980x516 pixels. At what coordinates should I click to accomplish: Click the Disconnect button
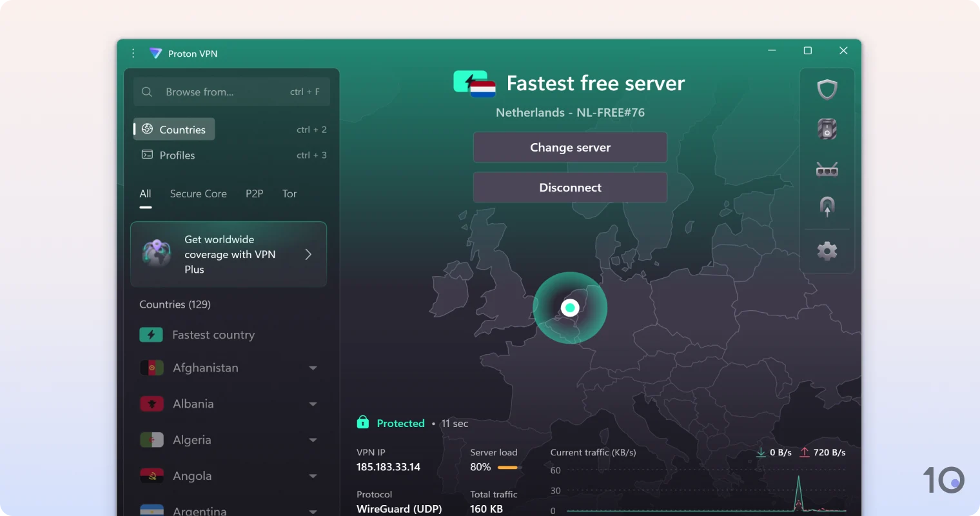[570, 187]
